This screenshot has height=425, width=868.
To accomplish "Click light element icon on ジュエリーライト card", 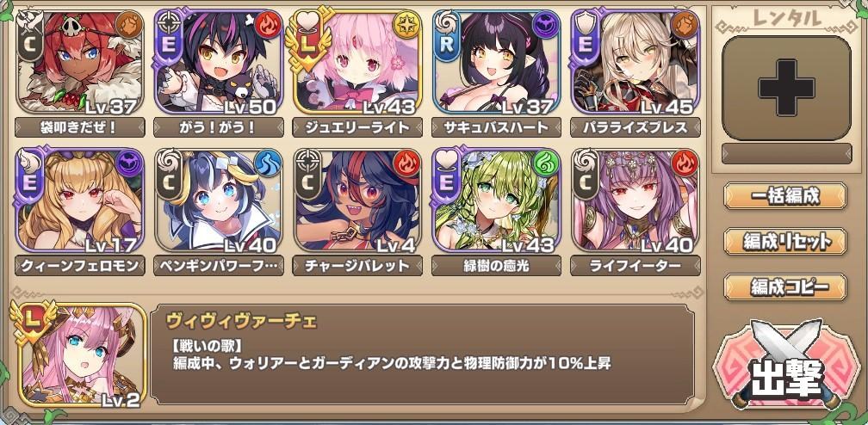I will pos(406,25).
